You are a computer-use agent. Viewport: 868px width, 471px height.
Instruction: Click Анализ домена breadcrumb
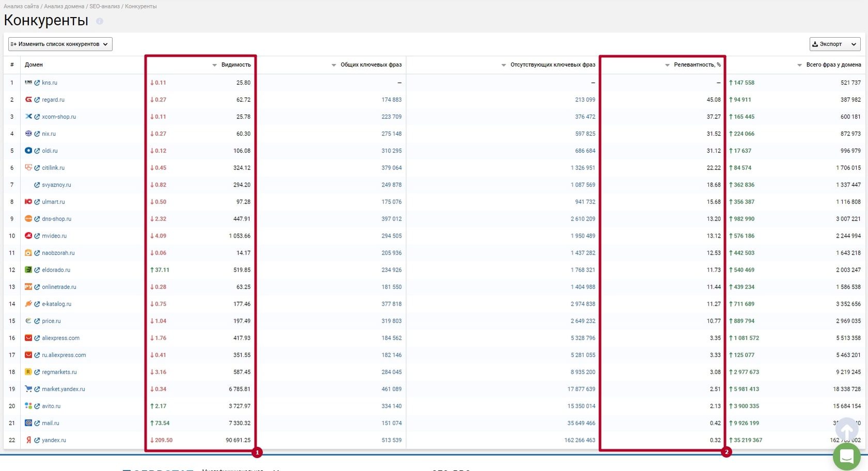click(x=64, y=6)
